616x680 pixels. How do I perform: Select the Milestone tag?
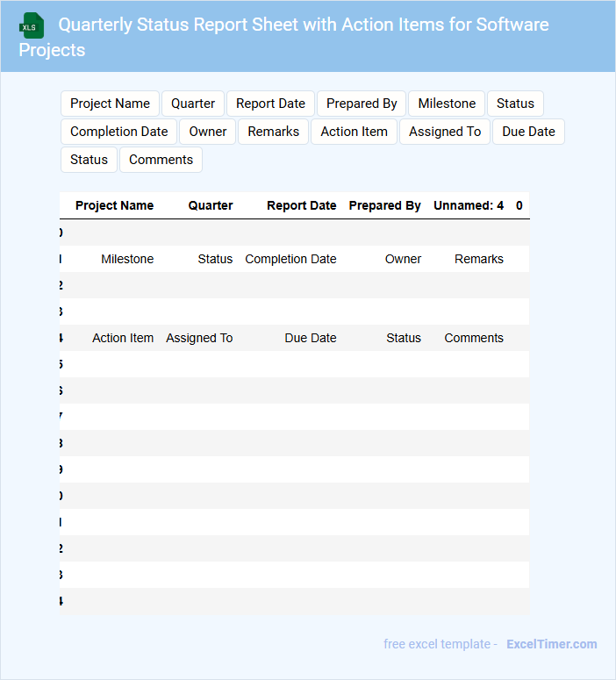pyautogui.click(x=447, y=104)
